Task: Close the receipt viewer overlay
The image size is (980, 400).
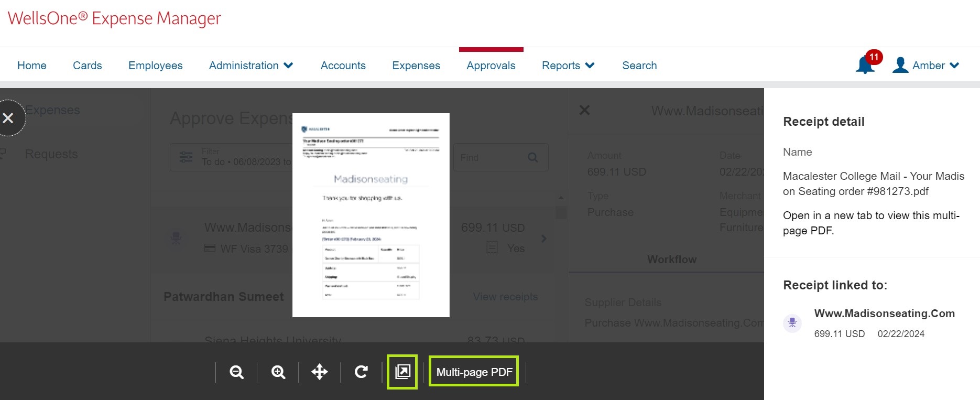Action: pyautogui.click(x=8, y=118)
